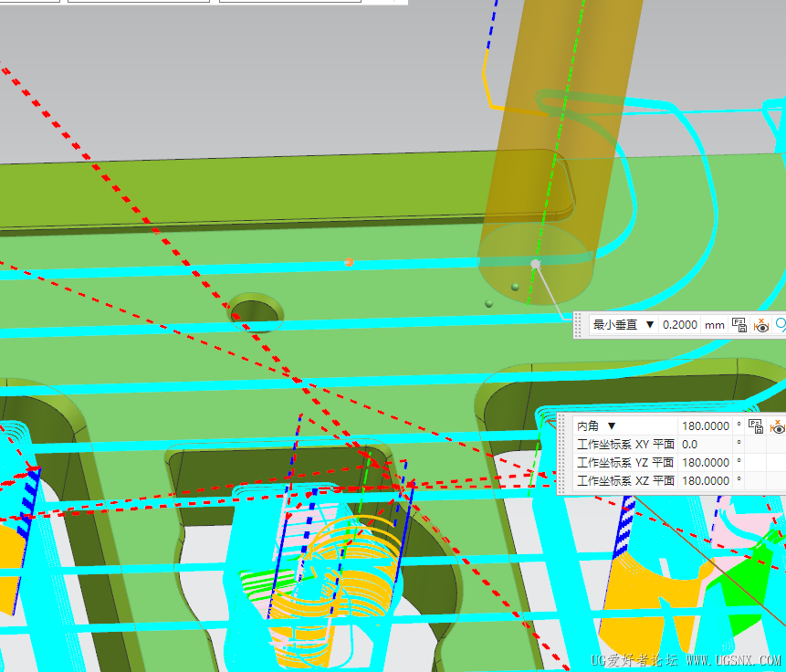Grab the distance panel's dotted drag handle

click(x=579, y=325)
